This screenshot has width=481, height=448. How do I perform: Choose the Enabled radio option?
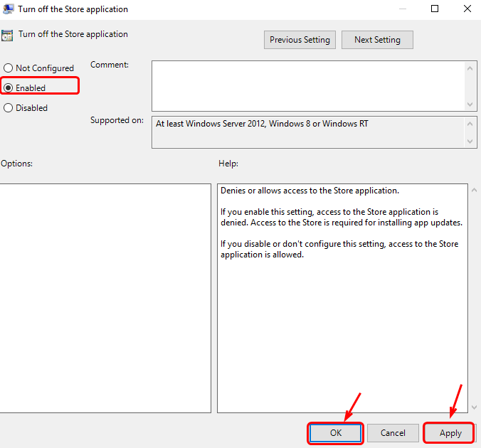point(9,88)
